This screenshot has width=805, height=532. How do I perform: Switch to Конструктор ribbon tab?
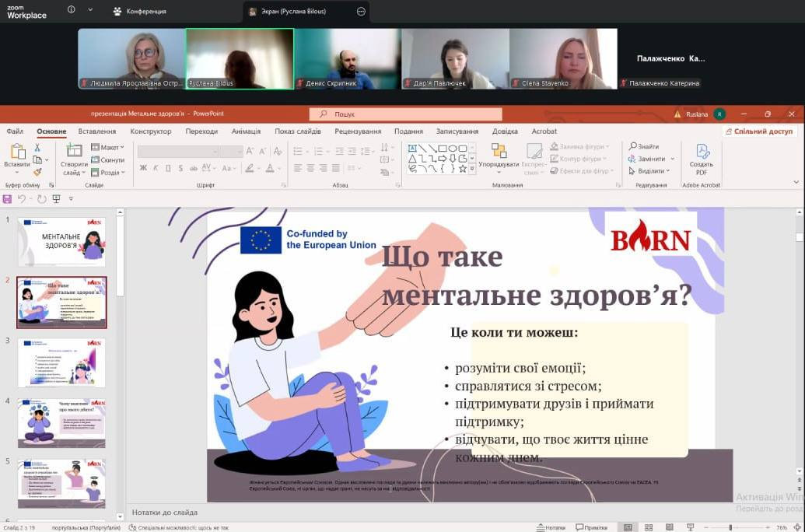pyautogui.click(x=150, y=131)
